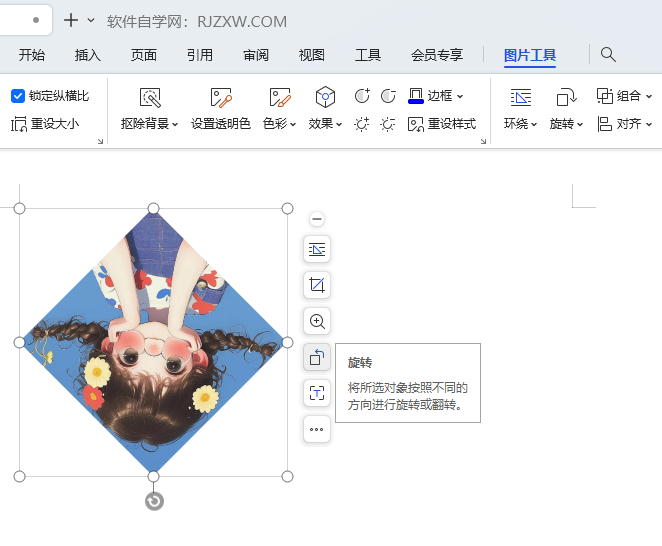Collapse the floating toolbar minus button
This screenshot has height=546, width=662.
(x=317, y=219)
